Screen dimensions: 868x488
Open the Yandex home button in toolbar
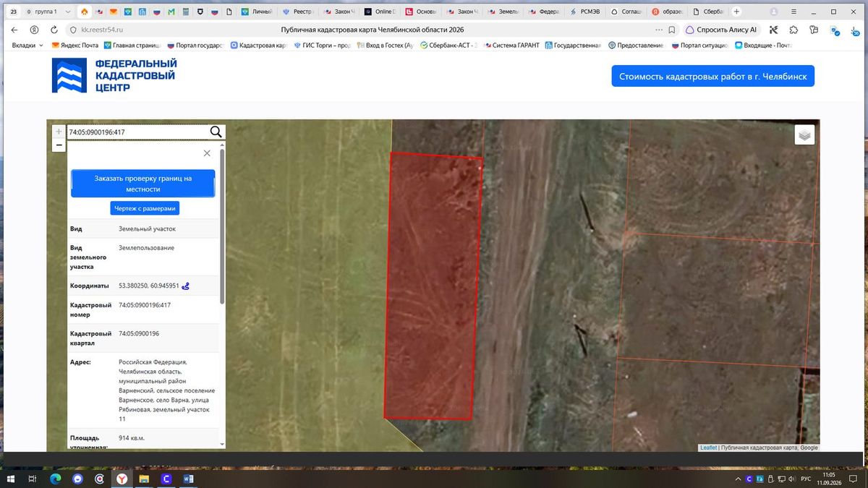coord(34,30)
